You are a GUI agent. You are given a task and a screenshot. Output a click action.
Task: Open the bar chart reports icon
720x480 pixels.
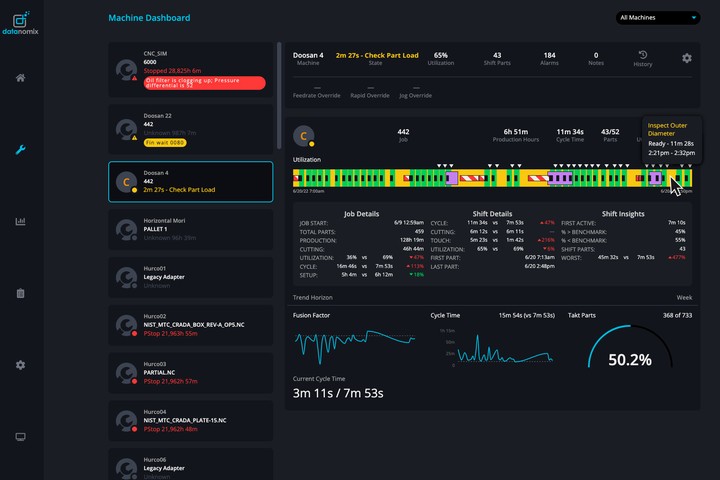20,221
